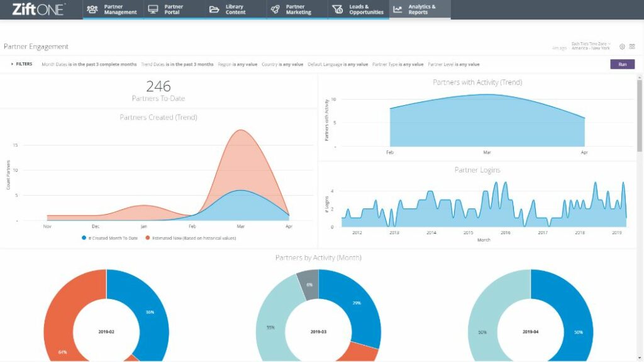644x362 pixels.
Task: Open the Analytics & Reports menu
Action: pos(419,9)
